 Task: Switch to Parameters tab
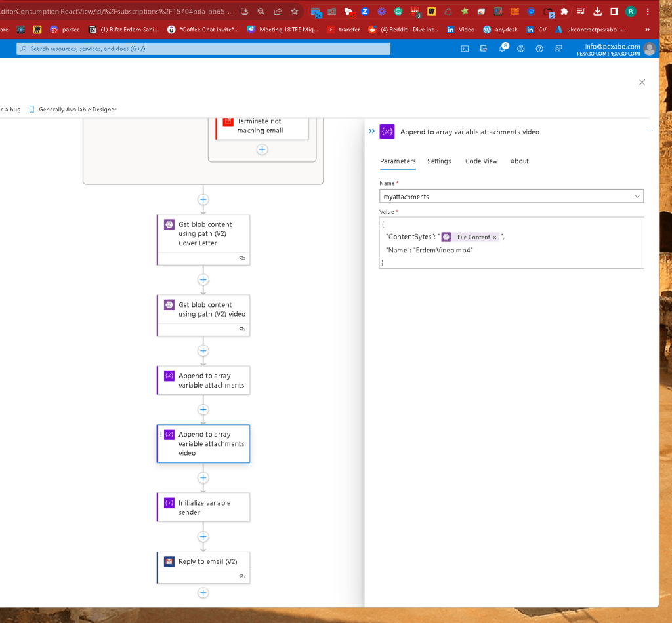pos(398,161)
